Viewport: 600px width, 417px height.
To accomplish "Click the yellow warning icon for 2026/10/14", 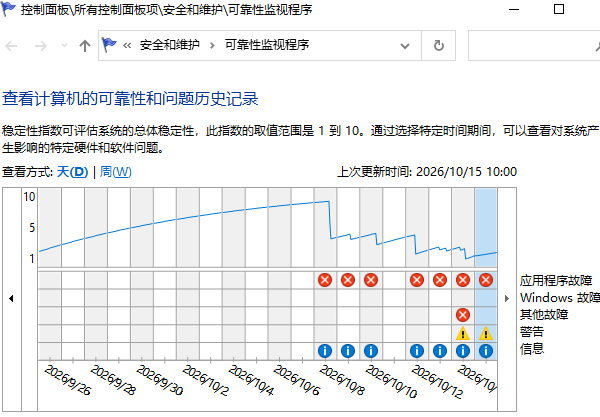I will tap(463, 333).
